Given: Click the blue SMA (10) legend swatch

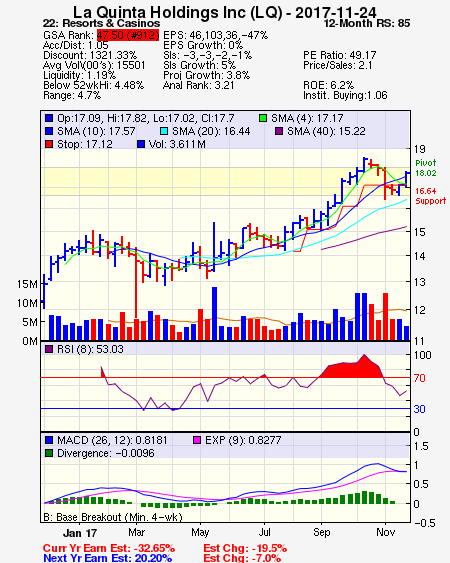Looking at the screenshot, I should tap(49, 131).
